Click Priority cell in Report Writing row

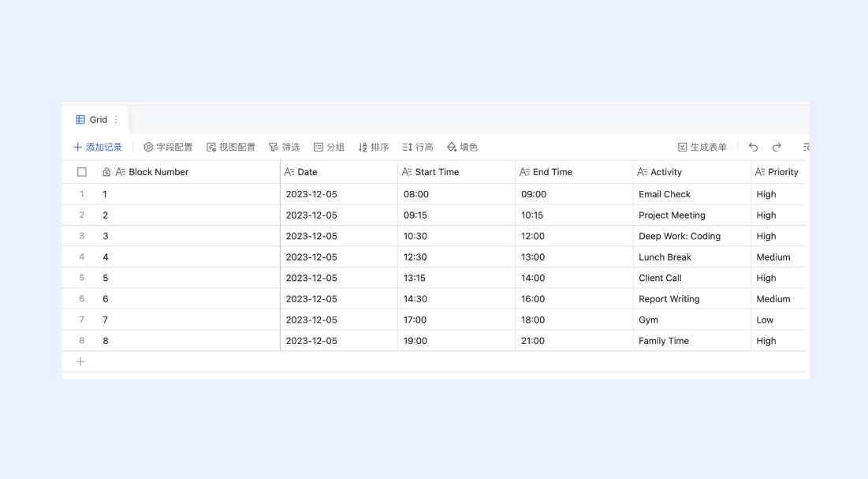778,299
